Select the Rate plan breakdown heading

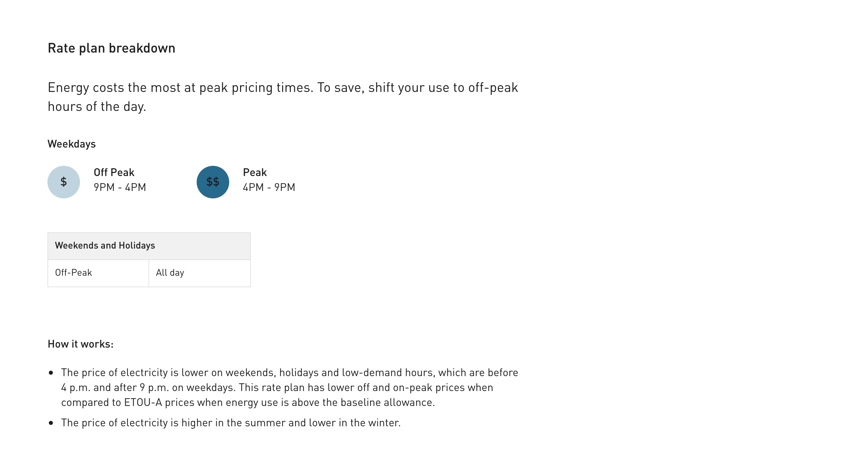[x=112, y=48]
